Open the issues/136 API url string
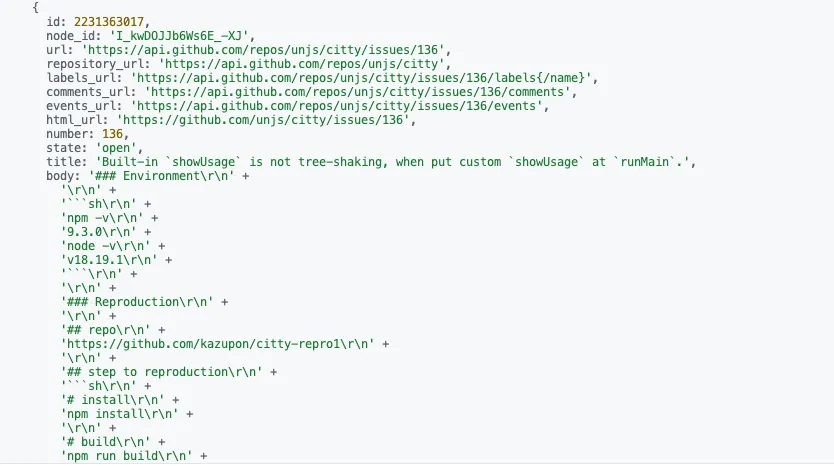Image resolution: width=834 pixels, height=466 pixels. (263, 50)
